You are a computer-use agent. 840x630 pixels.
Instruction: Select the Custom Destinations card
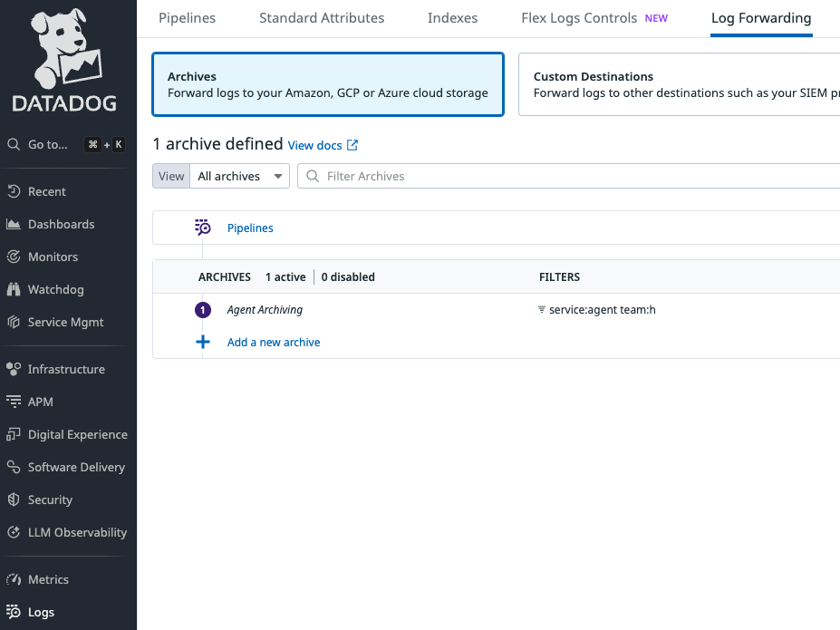tap(679, 84)
